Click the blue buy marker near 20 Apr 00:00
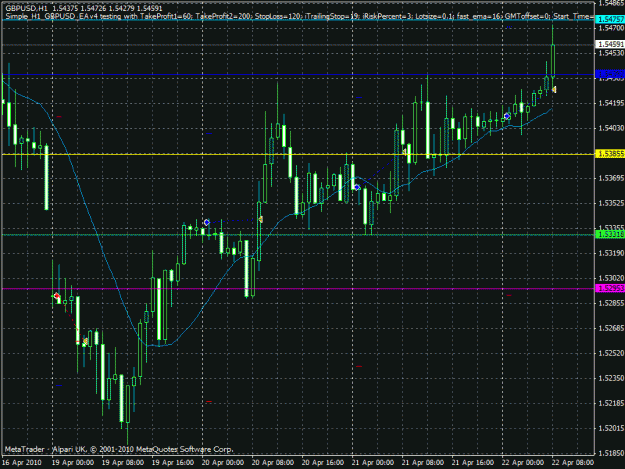This screenshot has width=625, height=469. 206,222
